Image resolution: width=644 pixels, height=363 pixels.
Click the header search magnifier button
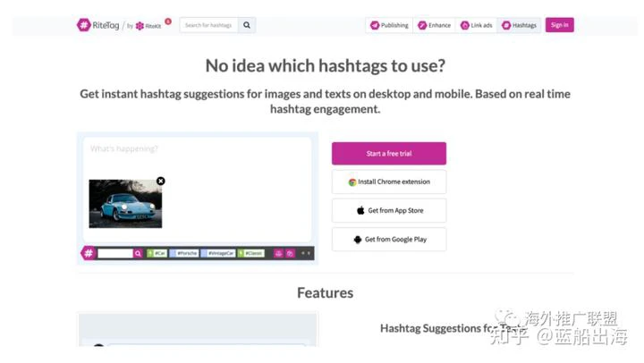[247, 25]
